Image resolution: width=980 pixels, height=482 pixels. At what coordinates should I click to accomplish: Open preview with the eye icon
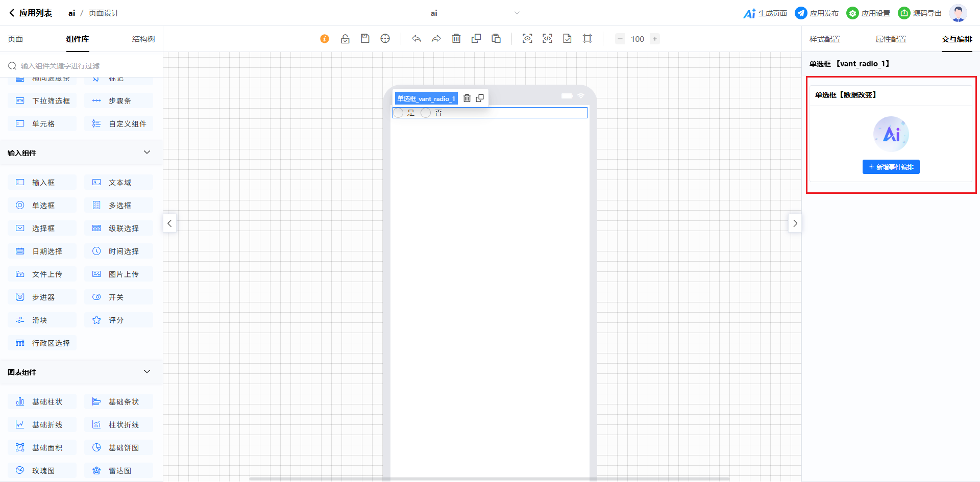pos(527,39)
